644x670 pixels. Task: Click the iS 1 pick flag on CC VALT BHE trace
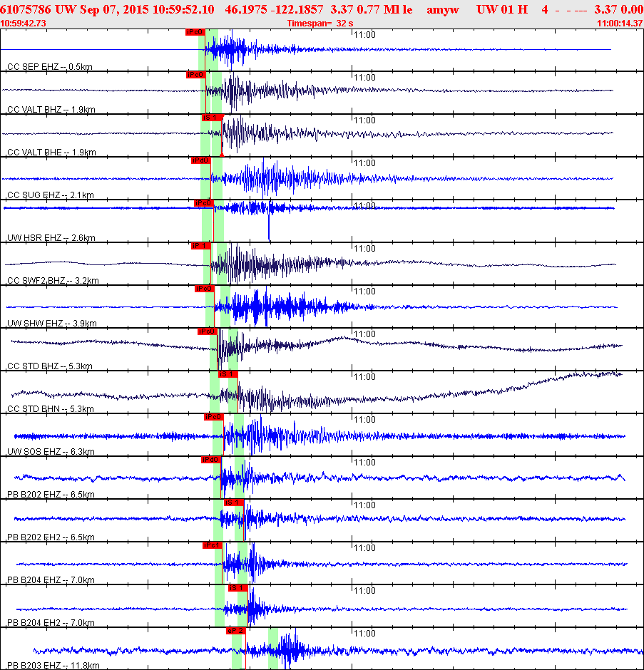pos(212,118)
